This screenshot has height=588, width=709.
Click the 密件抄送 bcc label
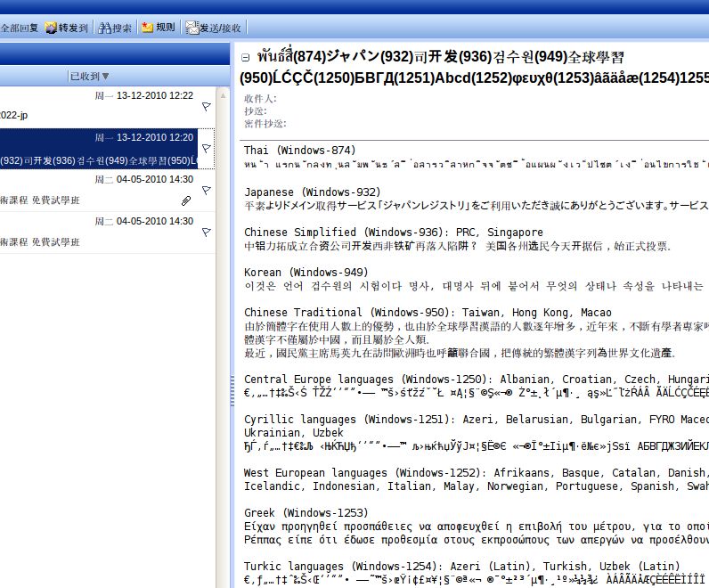coord(265,124)
